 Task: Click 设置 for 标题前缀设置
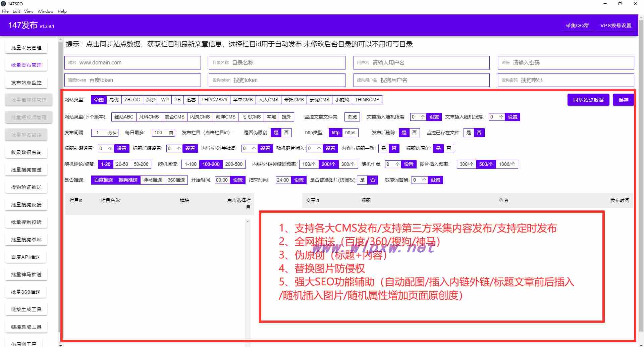click(122, 148)
